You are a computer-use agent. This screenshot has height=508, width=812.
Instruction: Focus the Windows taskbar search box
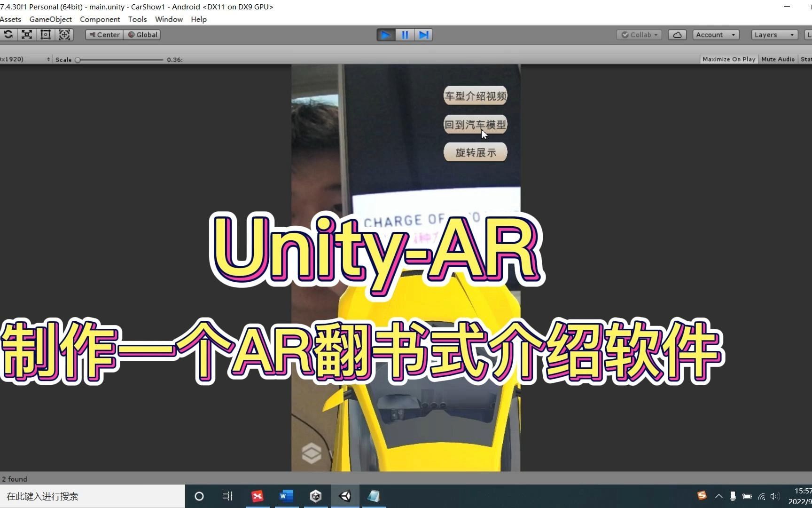pos(92,496)
